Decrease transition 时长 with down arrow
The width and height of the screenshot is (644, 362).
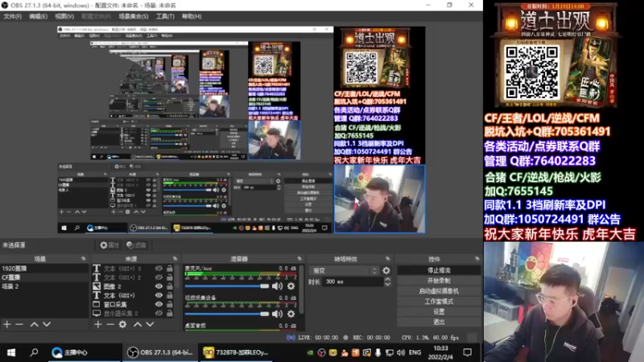(387, 284)
